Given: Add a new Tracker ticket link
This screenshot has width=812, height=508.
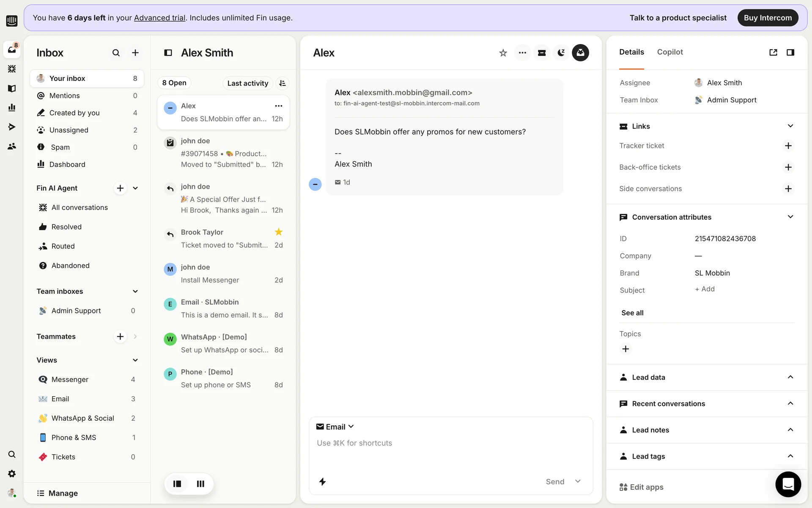Looking at the screenshot, I should coord(788,146).
